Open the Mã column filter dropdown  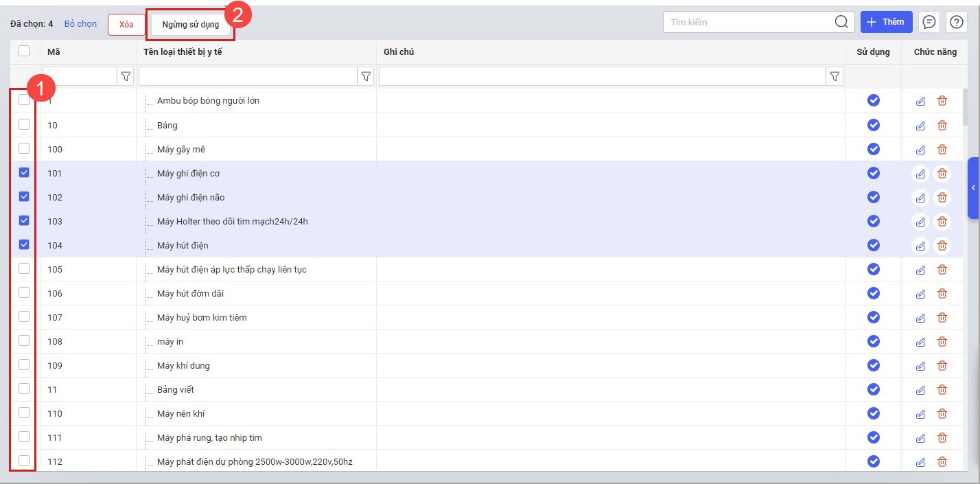[126, 77]
